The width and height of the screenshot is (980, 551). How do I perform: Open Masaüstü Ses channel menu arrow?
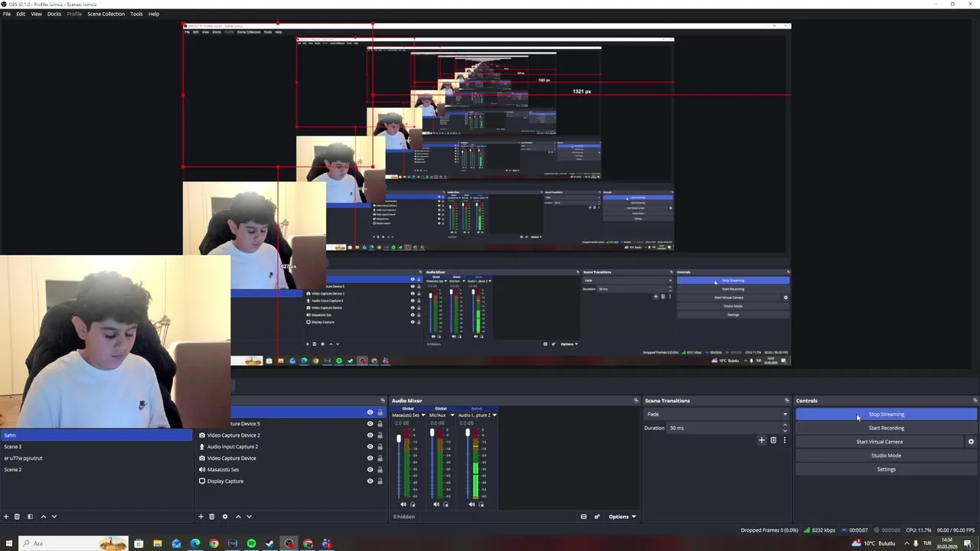tap(423, 416)
